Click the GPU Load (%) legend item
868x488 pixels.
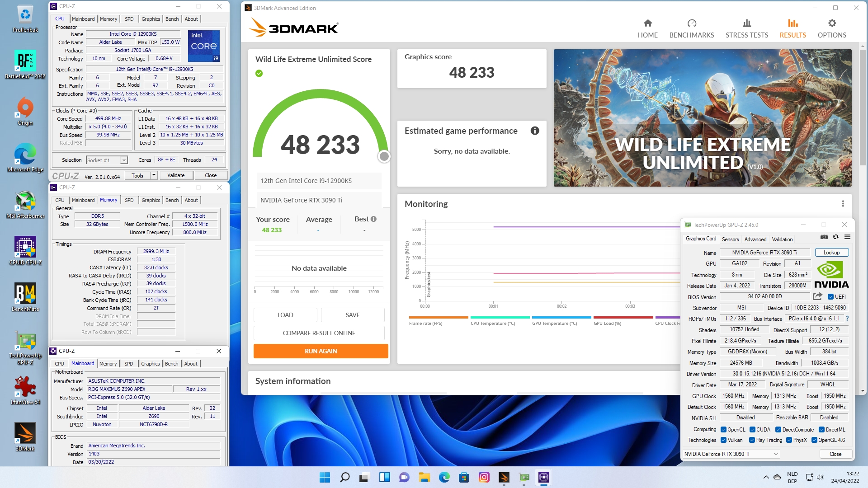pyautogui.click(x=623, y=320)
